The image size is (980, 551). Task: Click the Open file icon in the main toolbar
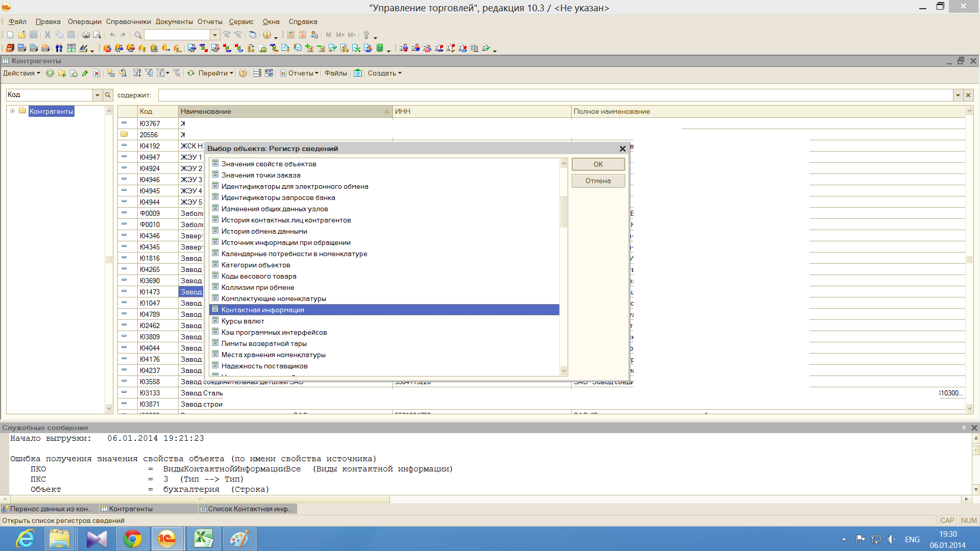(x=22, y=35)
